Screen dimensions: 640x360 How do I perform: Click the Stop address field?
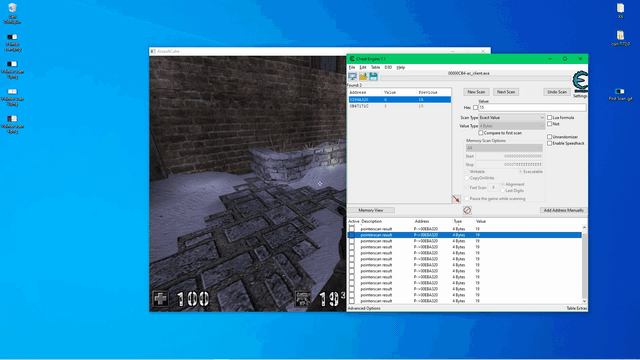(x=509, y=164)
